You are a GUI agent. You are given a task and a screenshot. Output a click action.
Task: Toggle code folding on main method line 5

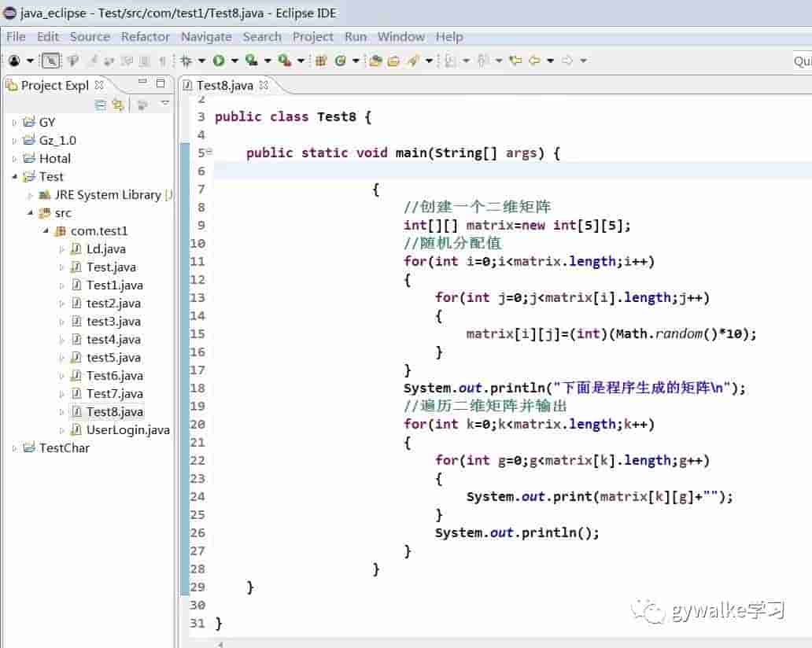(x=209, y=152)
